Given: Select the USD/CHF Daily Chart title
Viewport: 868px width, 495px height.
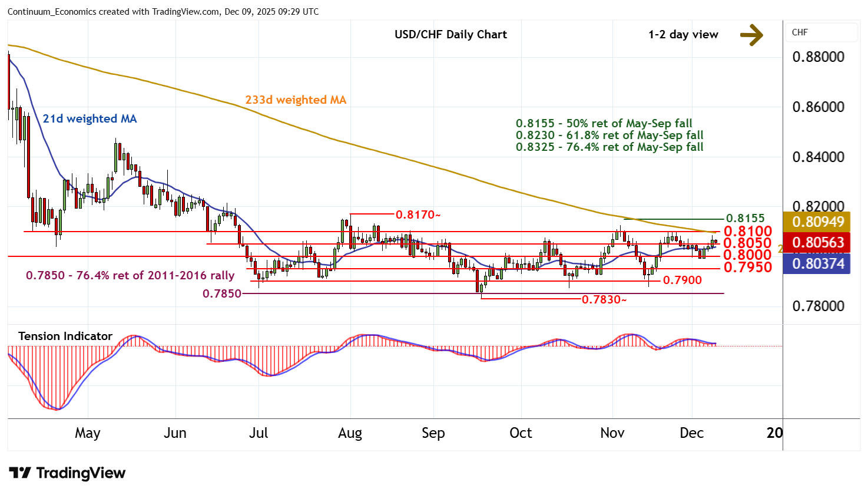Looking at the screenshot, I should coord(450,35).
